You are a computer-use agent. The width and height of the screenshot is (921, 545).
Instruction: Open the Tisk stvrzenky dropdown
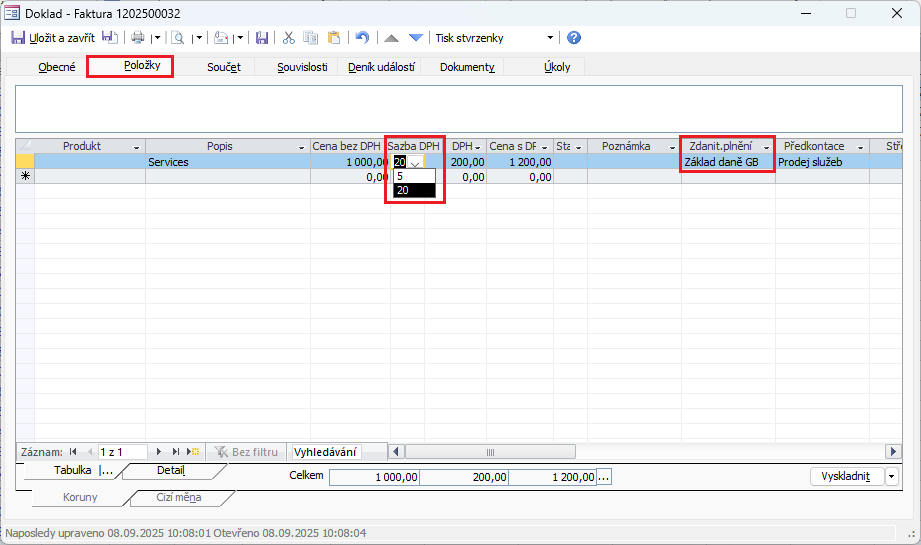550,38
